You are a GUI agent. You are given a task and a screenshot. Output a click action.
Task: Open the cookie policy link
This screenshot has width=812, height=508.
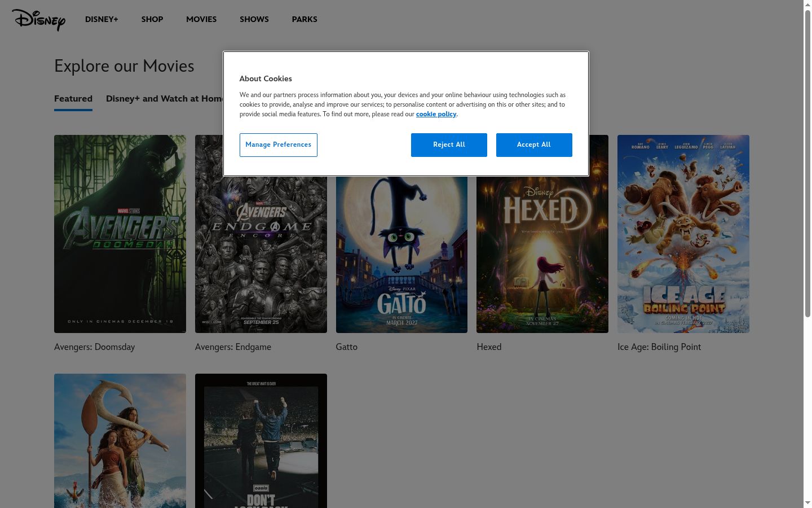[436, 114]
